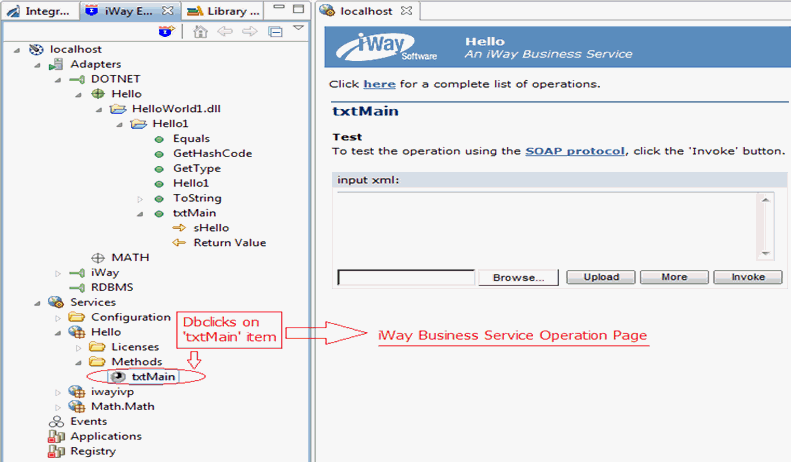
Task: Close the iWay Explorer tab
Action: (167, 11)
